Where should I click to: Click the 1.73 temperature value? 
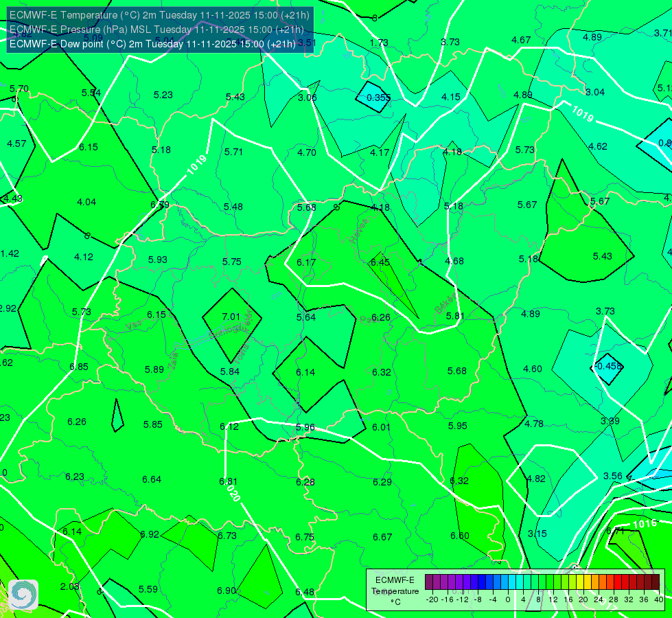click(379, 43)
